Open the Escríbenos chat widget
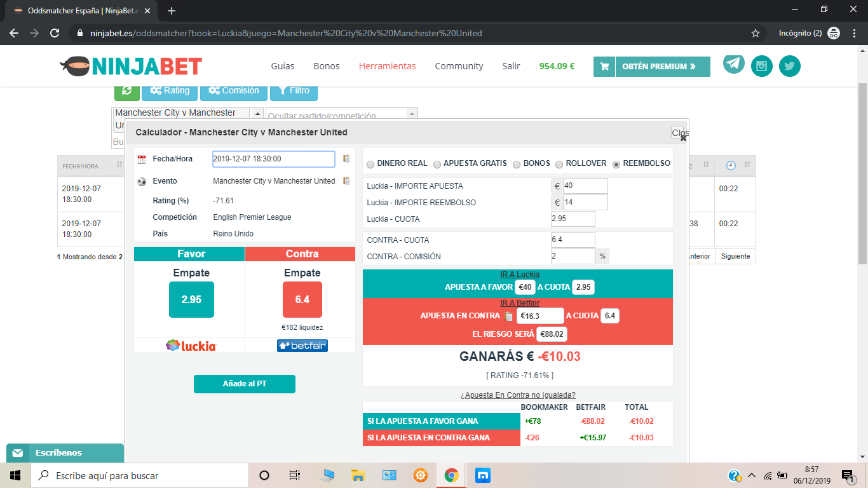 point(65,453)
